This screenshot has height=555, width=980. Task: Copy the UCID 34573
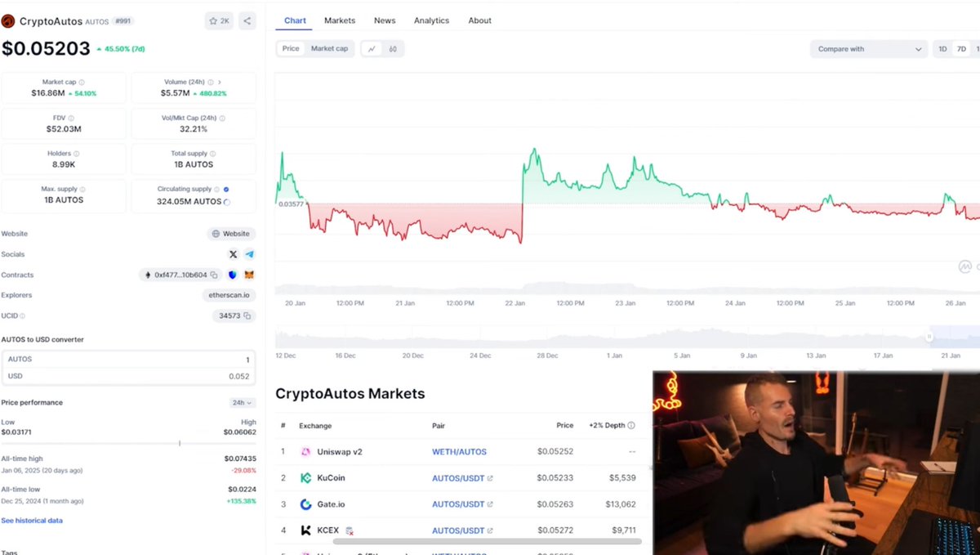click(247, 316)
